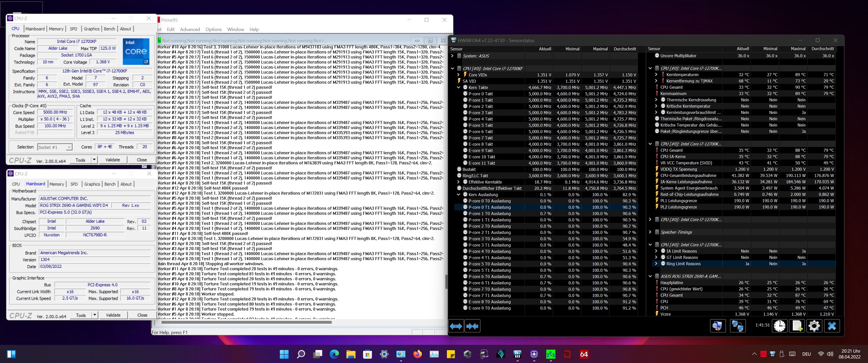This screenshot has height=363, width=868.
Task: Expand Effektive Kerntakte row
Action: click(x=458, y=182)
